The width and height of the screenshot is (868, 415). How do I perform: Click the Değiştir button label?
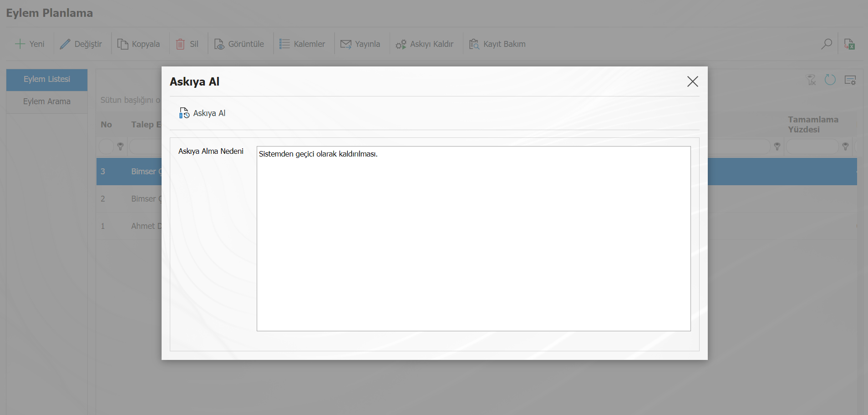[x=88, y=44]
